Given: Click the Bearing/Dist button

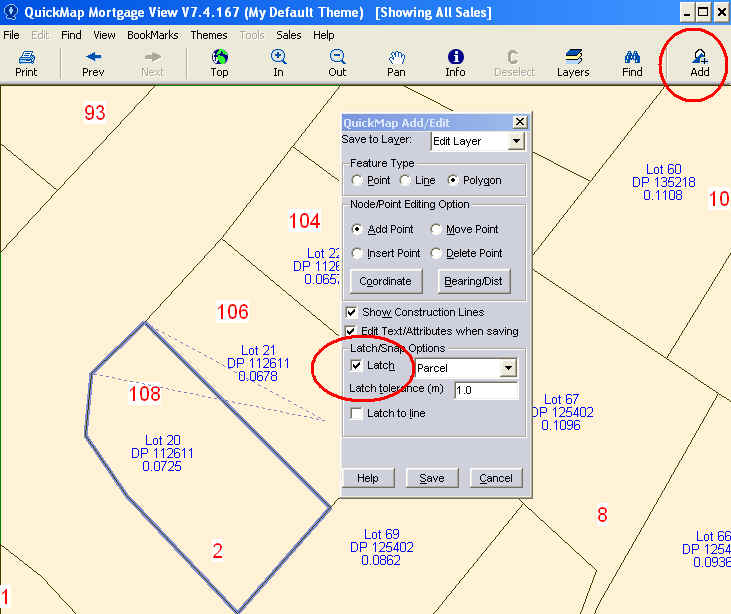Looking at the screenshot, I should 472,281.
